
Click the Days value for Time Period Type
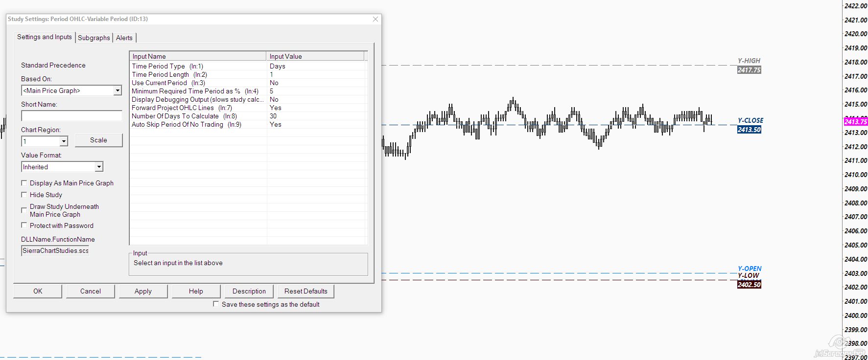pyautogui.click(x=278, y=66)
